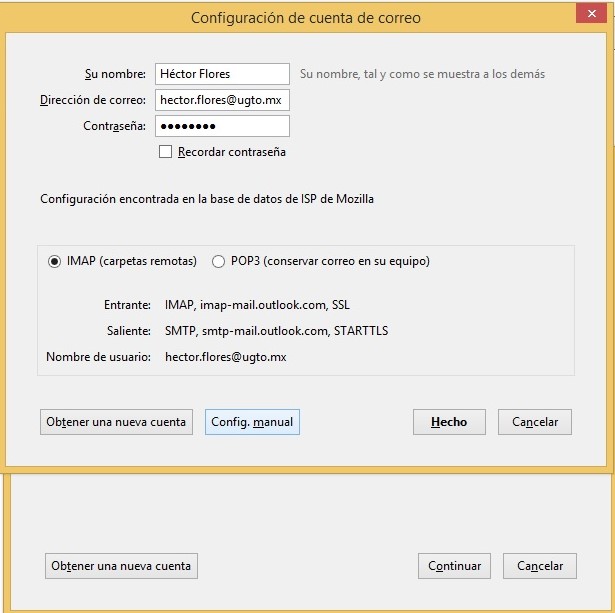Click the hint text beside Su nombre field
The width and height of the screenshot is (615, 613).
422,74
